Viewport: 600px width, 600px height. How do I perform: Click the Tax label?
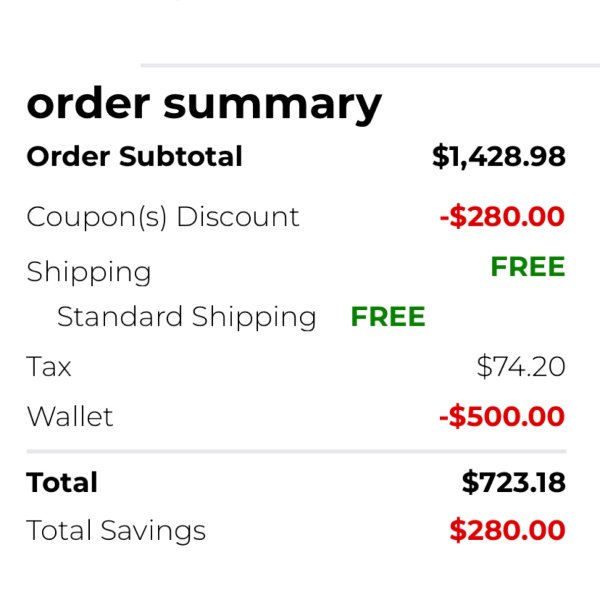pos(49,366)
